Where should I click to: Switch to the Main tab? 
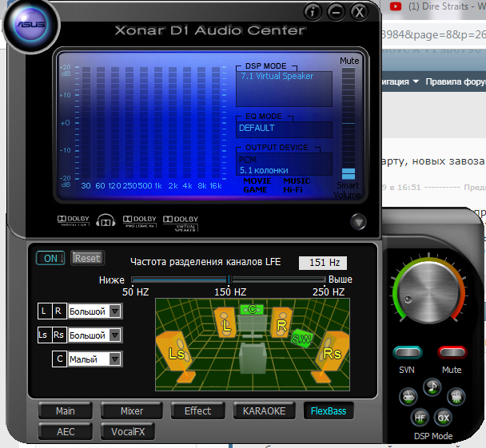coord(65,410)
